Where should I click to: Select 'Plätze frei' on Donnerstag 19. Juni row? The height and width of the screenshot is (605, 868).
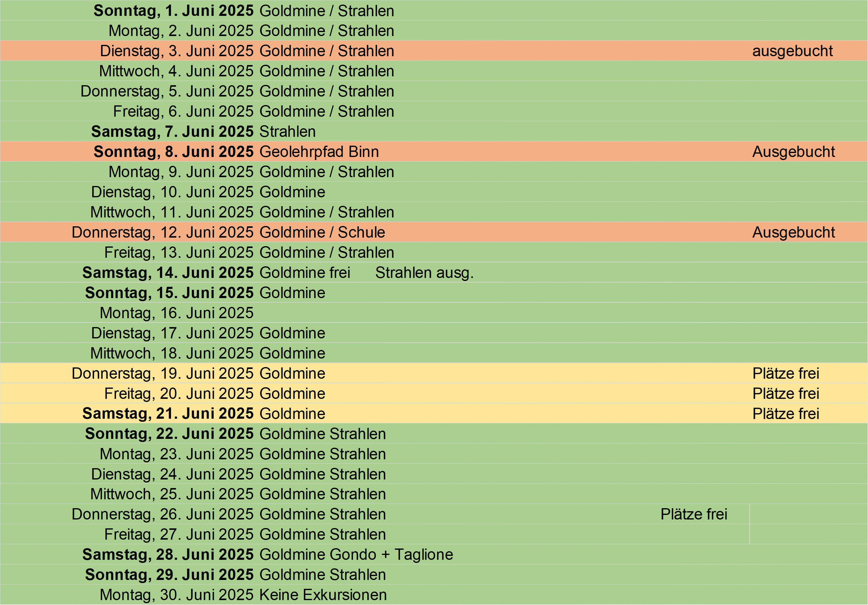tap(786, 373)
